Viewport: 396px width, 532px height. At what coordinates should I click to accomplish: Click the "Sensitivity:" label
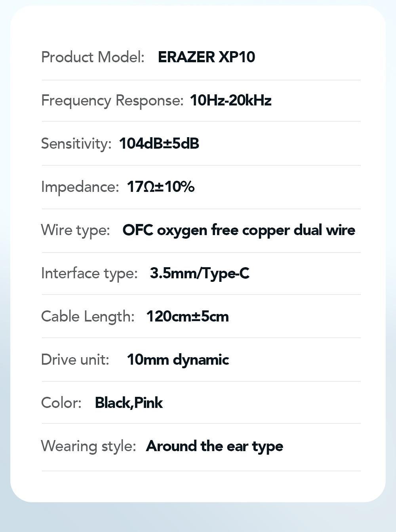point(76,144)
